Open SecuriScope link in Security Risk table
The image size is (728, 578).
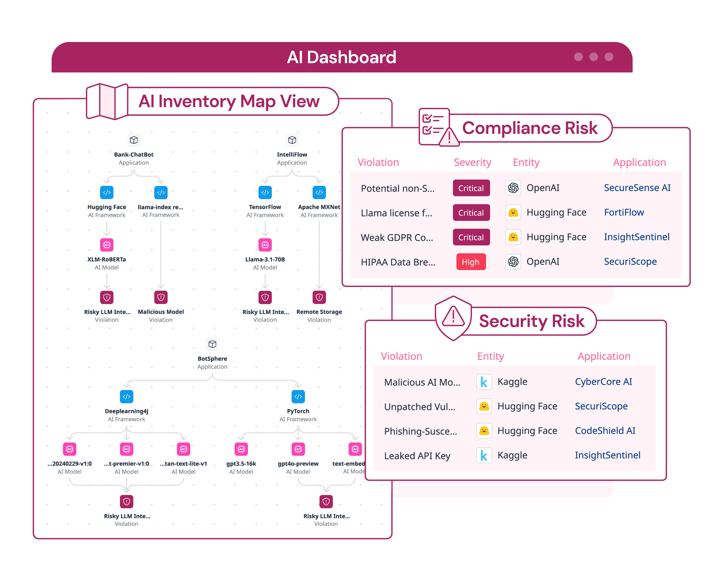[x=601, y=406]
